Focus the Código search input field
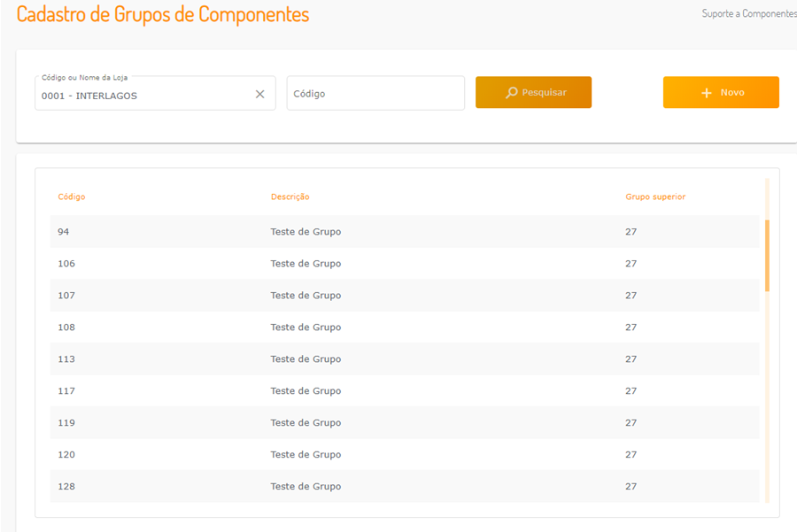Viewport: 797px width, 532px height. [x=375, y=93]
